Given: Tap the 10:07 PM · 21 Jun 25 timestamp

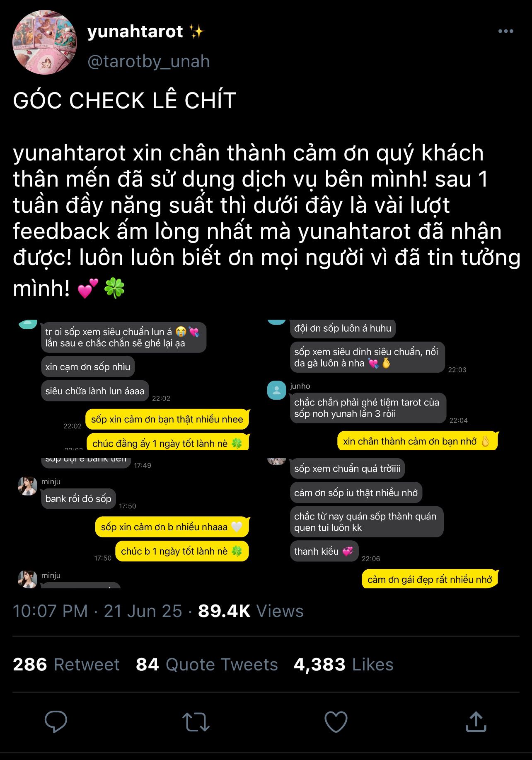Looking at the screenshot, I should (x=97, y=611).
